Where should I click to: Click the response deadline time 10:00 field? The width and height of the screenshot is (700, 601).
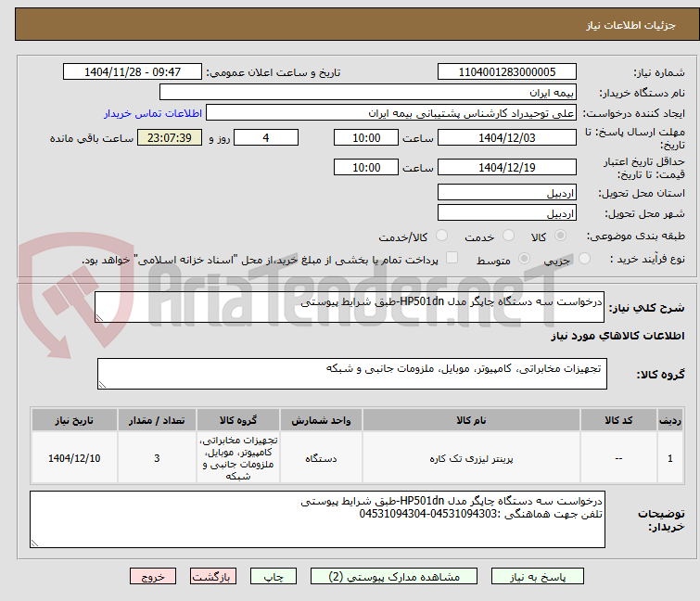(x=366, y=137)
